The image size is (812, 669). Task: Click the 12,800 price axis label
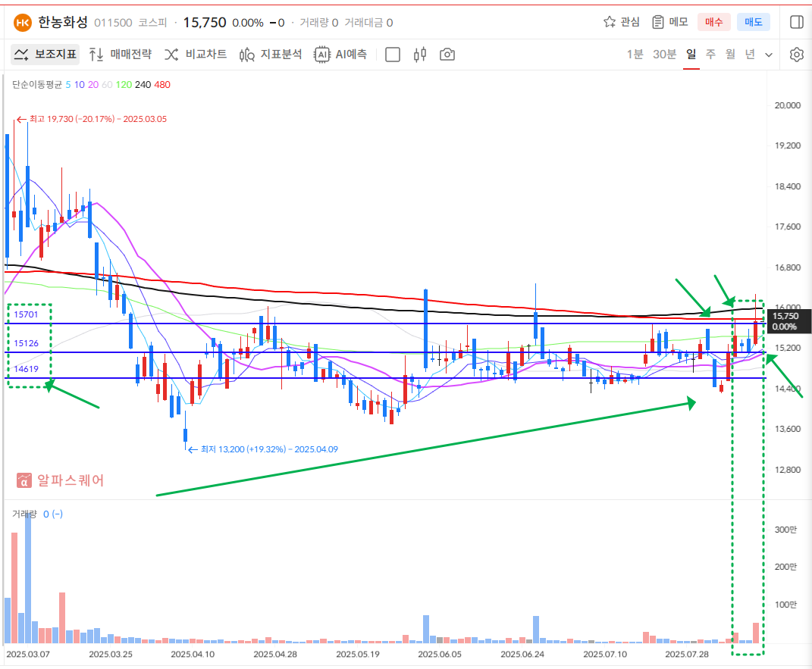point(787,470)
